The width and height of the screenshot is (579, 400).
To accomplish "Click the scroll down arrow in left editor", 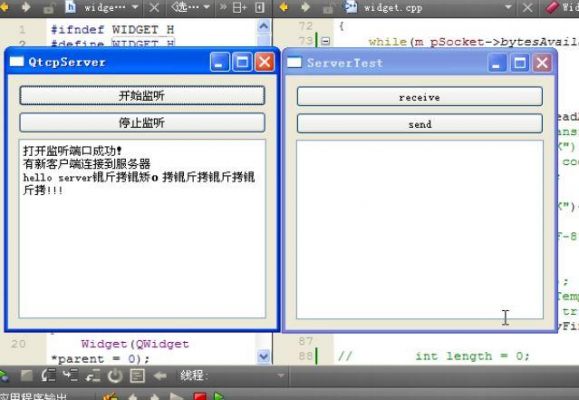I will [x=263, y=356].
